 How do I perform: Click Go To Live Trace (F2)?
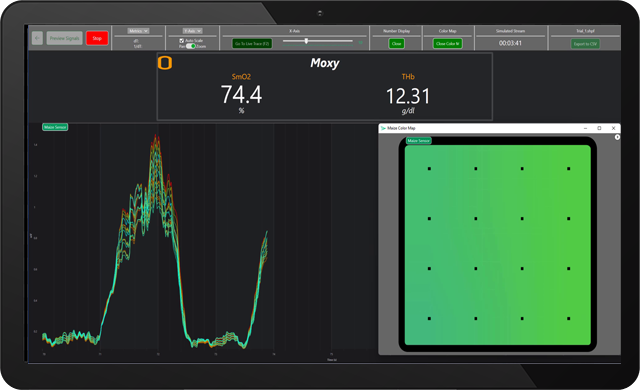pyautogui.click(x=252, y=44)
